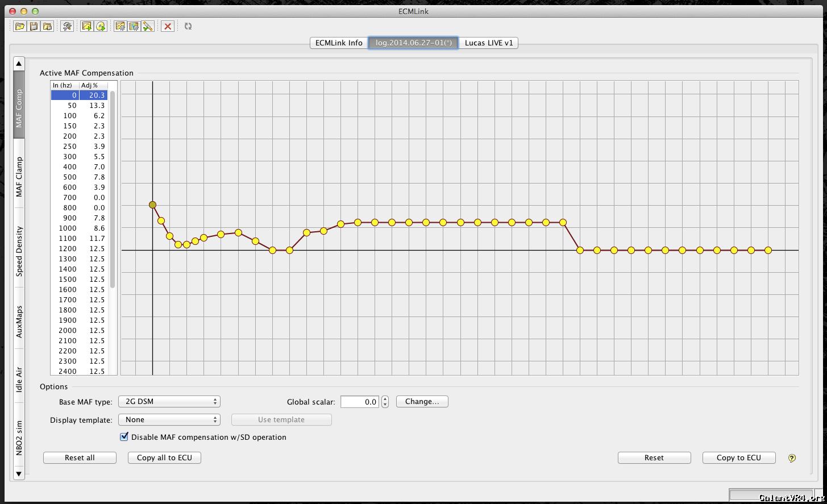Click the graph with green play arrow icon
This screenshot has height=504, width=827.
(x=86, y=26)
